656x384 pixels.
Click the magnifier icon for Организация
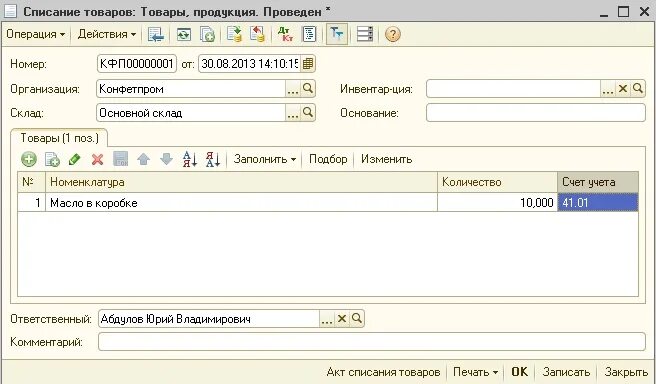tap(308, 89)
